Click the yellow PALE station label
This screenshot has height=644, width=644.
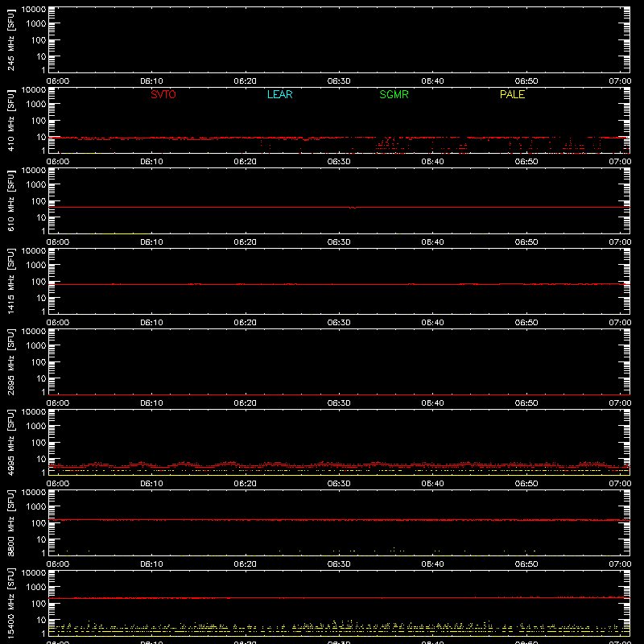tap(512, 94)
